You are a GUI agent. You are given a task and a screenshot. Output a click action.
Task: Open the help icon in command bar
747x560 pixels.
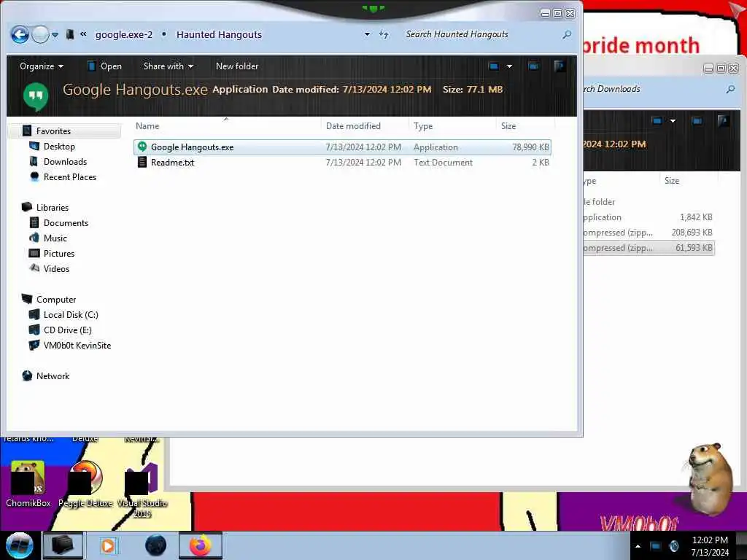560,66
